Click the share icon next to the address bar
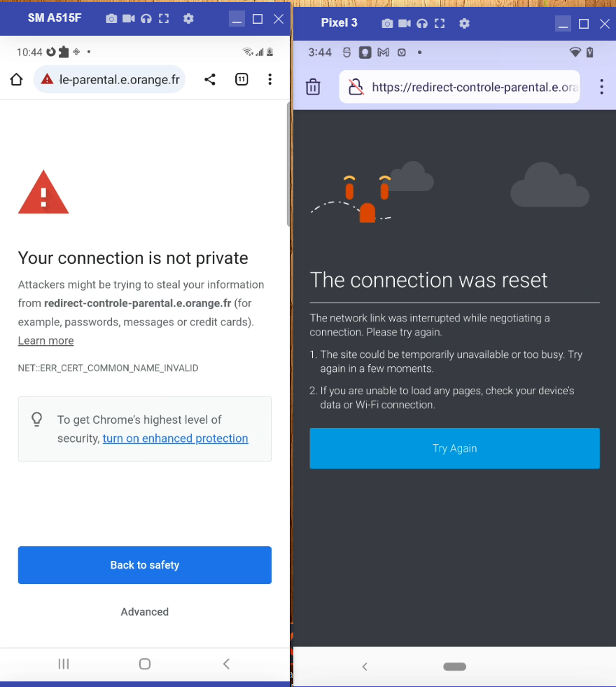Screen dimensions: 616x687 click(x=210, y=79)
